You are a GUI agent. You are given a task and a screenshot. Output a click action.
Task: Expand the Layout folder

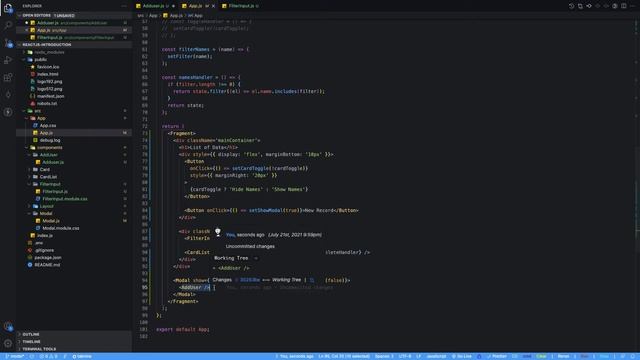click(x=74, y=207)
